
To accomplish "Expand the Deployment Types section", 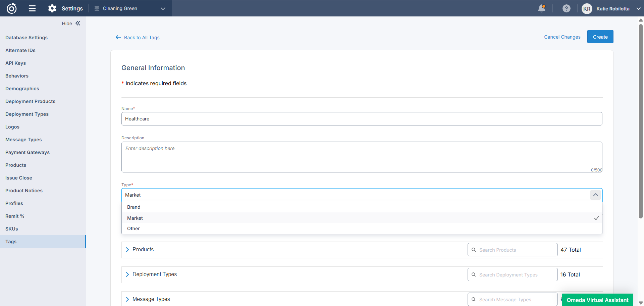I will [127, 274].
